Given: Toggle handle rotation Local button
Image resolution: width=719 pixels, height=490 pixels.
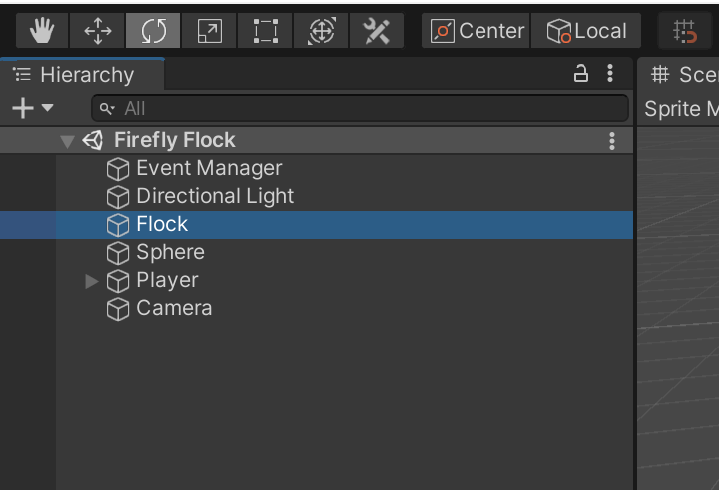Looking at the screenshot, I should [x=586, y=32].
